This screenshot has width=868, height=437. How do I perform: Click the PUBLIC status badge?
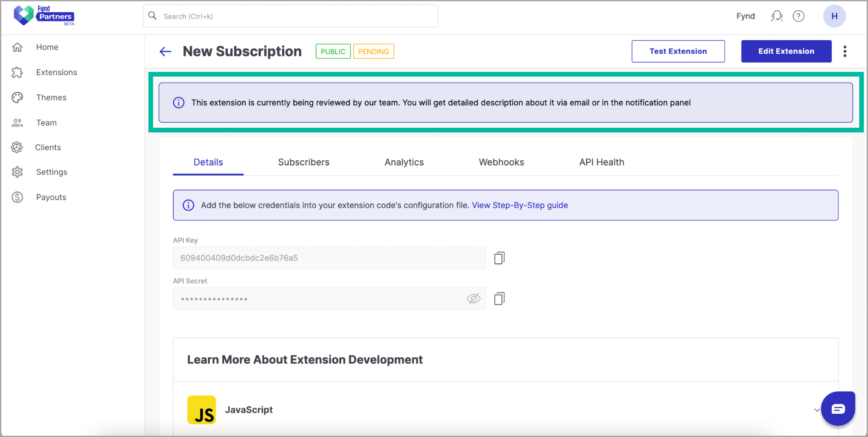coord(333,52)
